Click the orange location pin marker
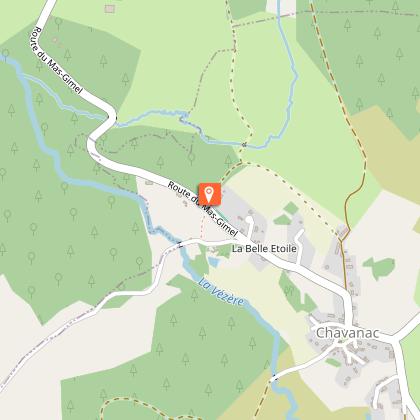 point(209,194)
